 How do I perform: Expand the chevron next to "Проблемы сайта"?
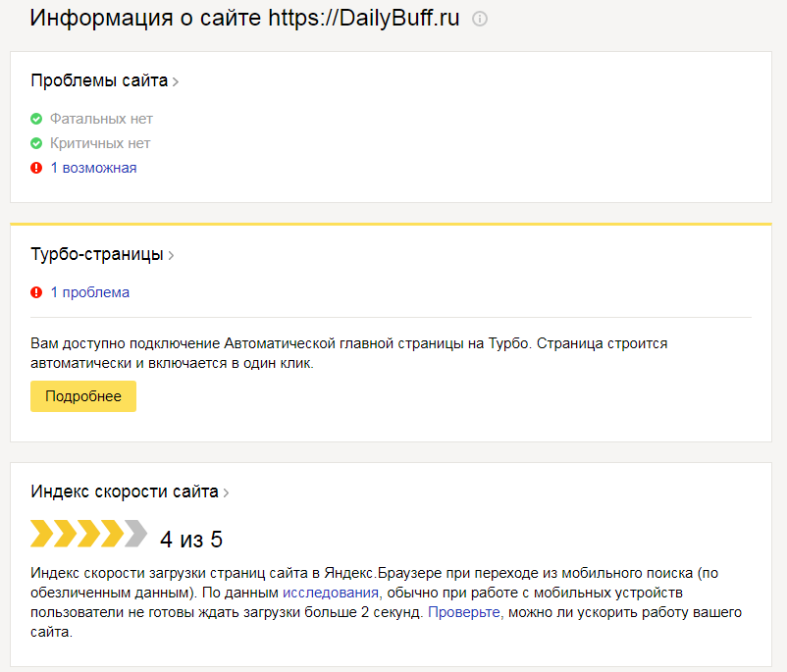click(x=176, y=81)
